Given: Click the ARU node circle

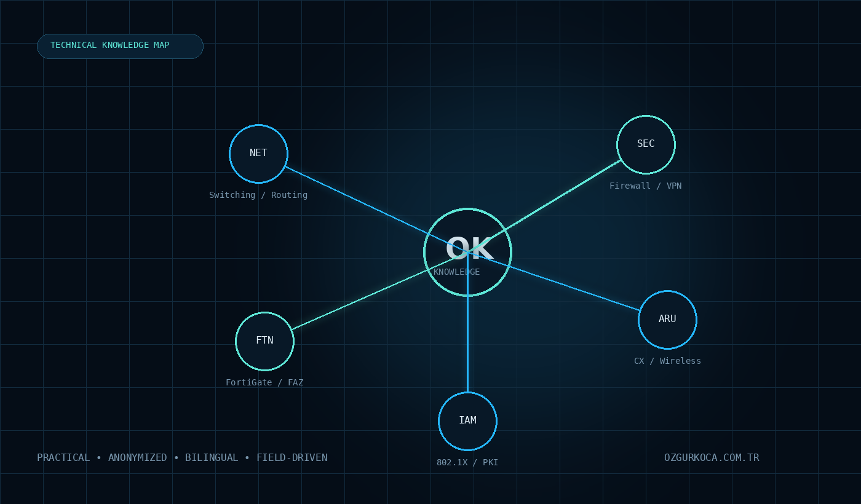Looking at the screenshot, I should (667, 320).
